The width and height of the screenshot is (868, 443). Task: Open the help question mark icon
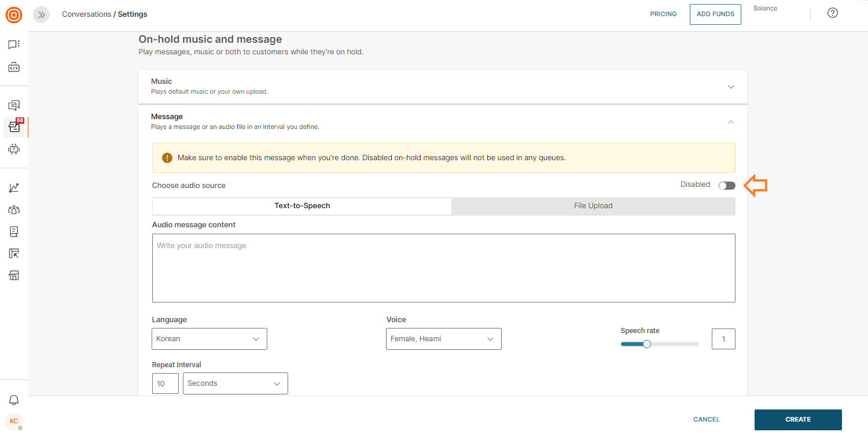[833, 13]
